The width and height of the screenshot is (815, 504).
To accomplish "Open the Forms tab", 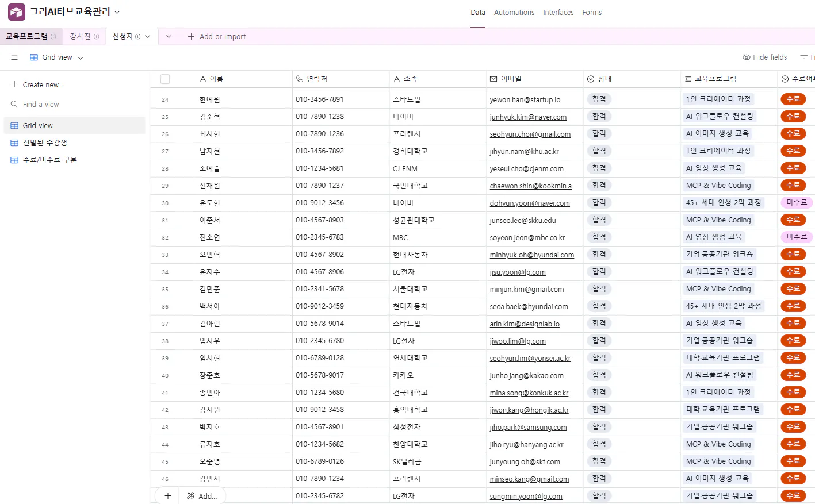I will (x=592, y=13).
